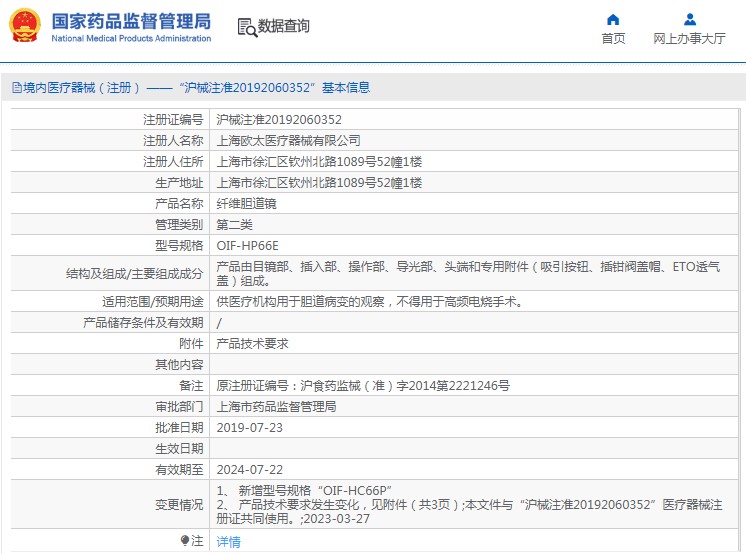
Task: Click the 附件 row label
Action: point(191,344)
